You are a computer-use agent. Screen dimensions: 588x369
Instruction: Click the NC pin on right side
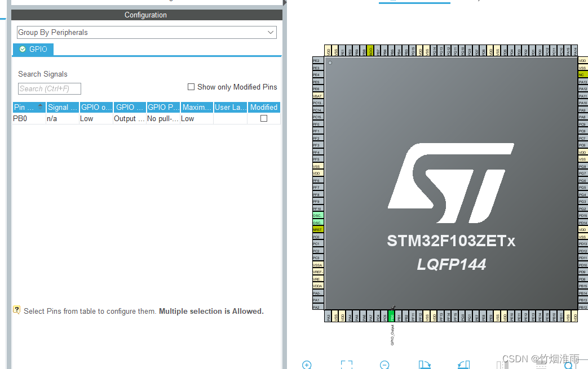click(x=583, y=74)
